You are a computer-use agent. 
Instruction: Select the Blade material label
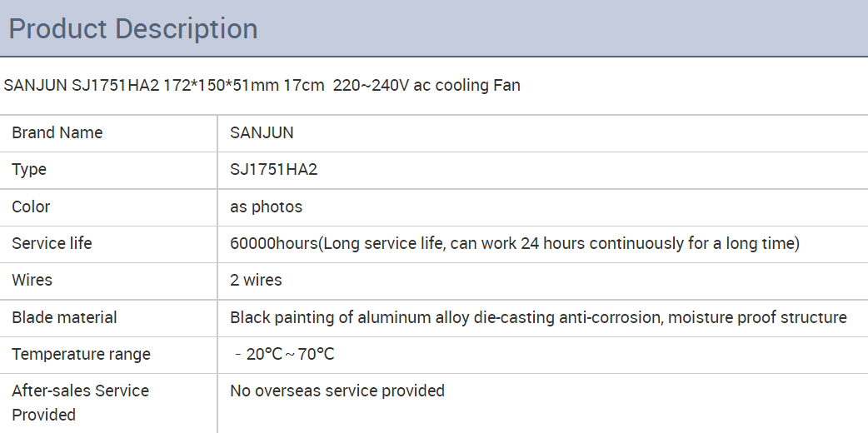tap(64, 317)
